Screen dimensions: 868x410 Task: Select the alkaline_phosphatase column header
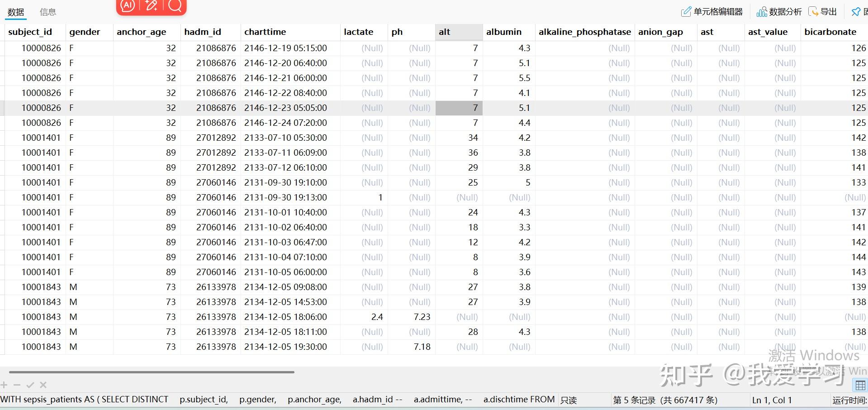[585, 32]
